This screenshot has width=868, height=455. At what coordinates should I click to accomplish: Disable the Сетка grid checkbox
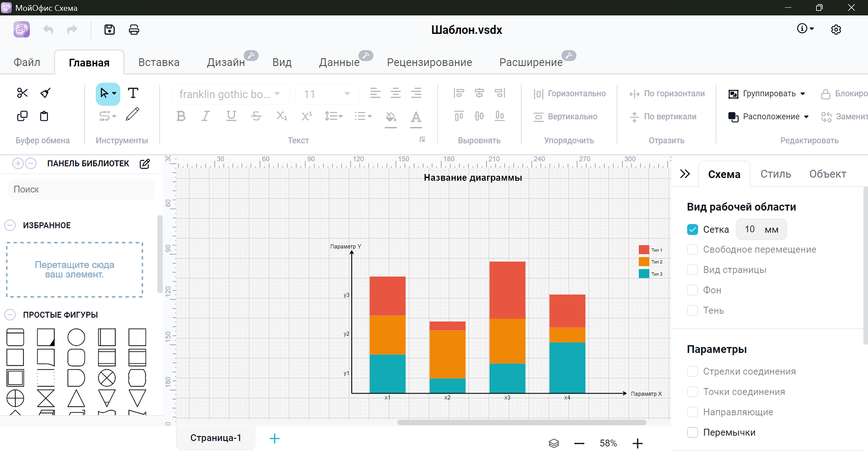click(693, 230)
